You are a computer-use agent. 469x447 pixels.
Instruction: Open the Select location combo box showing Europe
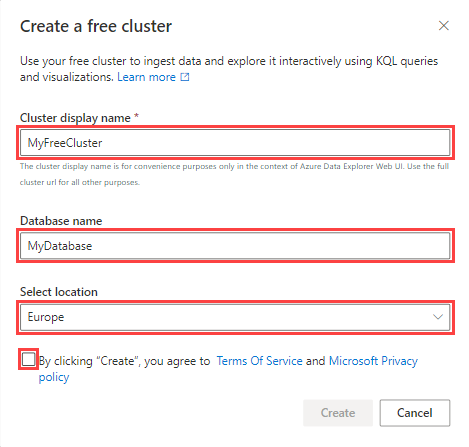coord(235,317)
